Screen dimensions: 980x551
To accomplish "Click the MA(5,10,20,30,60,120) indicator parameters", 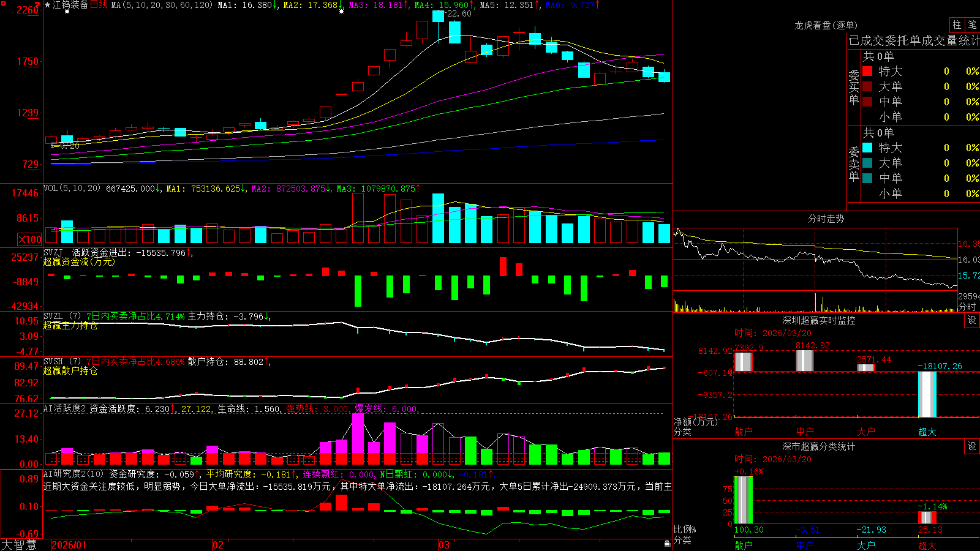I will [x=162, y=5].
